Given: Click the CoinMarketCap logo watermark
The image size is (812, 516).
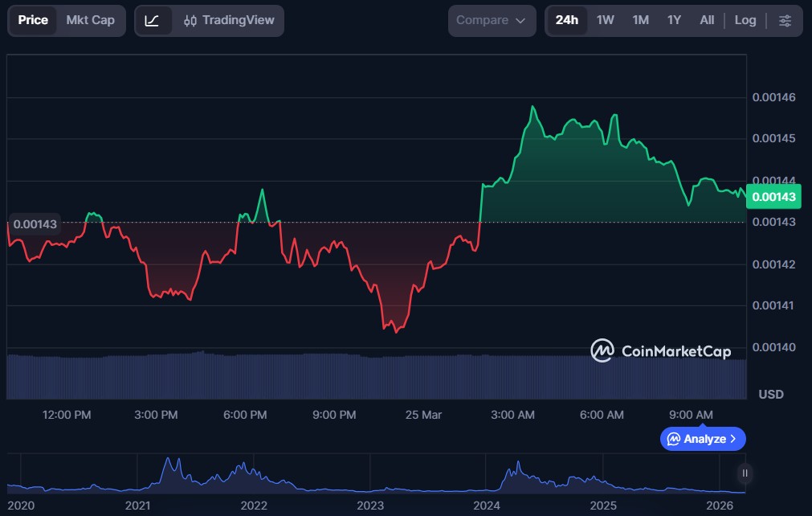Looking at the screenshot, I should pyautogui.click(x=661, y=350).
